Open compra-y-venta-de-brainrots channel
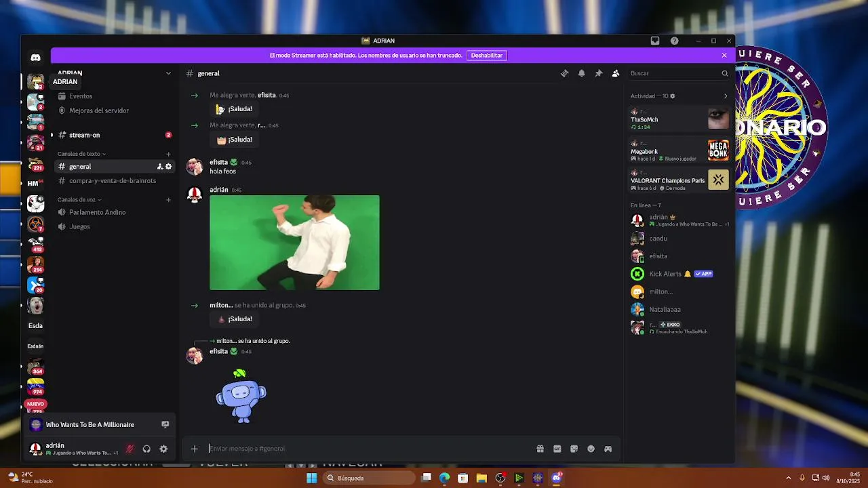Image resolution: width=868 pixels, height=488 pixels. [x=112, y=181]
